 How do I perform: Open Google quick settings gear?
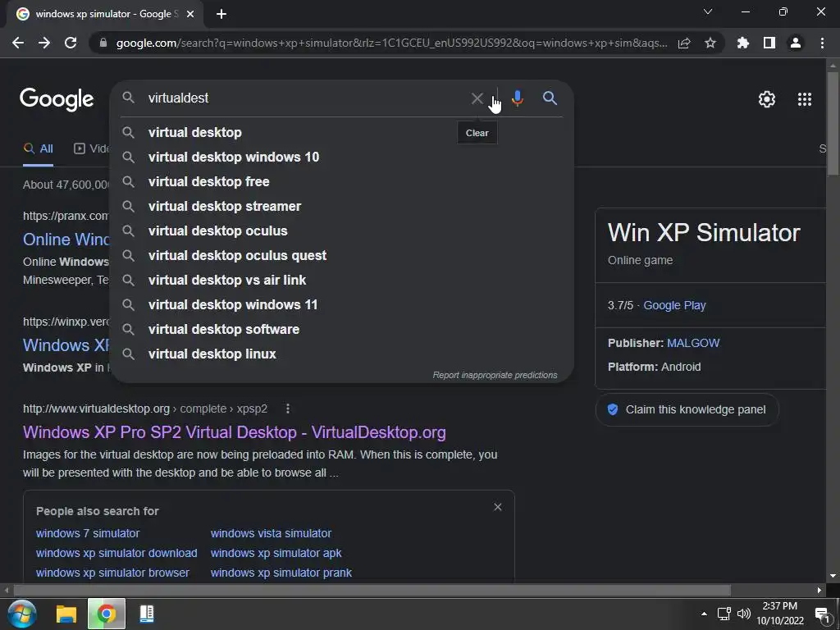tap(767, 99)
